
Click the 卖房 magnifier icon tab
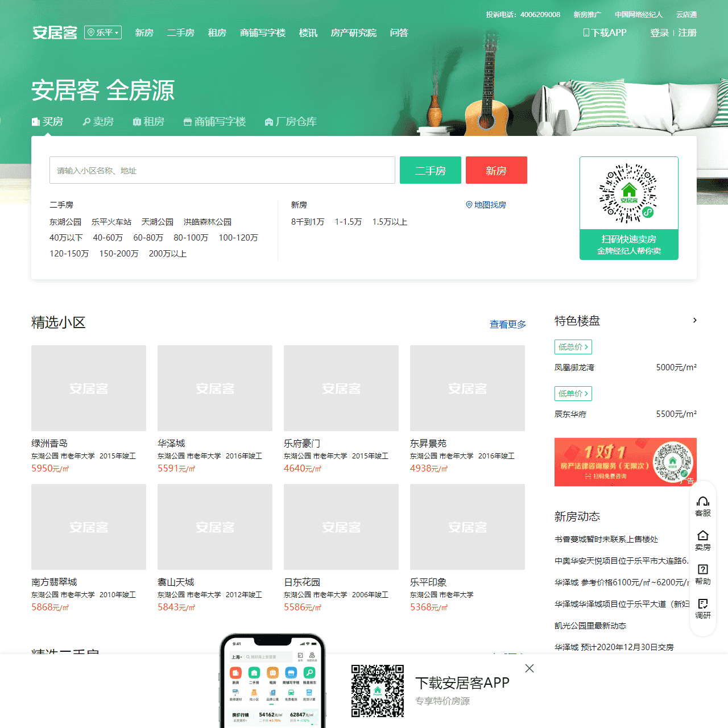coord(97,121)
